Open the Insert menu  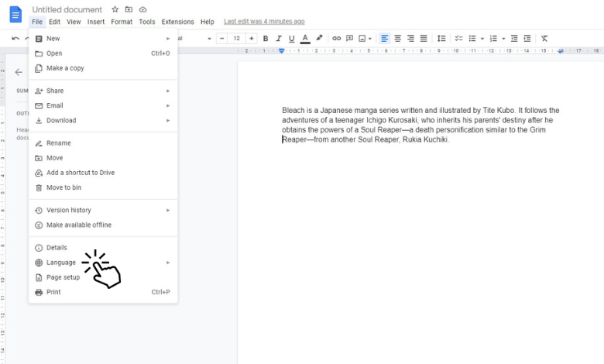95,22
